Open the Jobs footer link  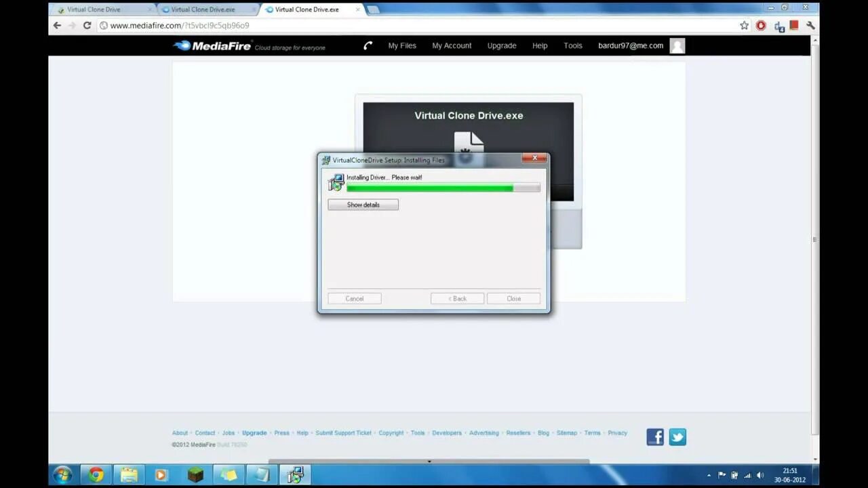[x=229, y=432]
